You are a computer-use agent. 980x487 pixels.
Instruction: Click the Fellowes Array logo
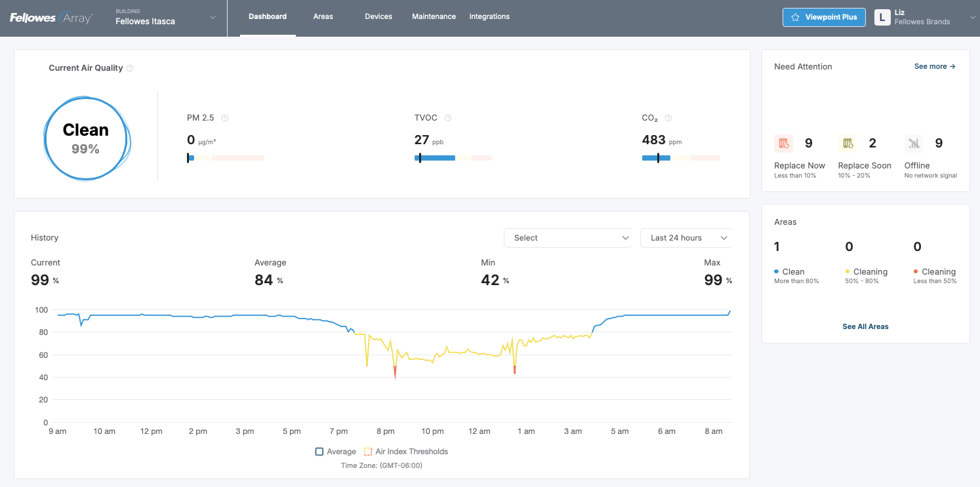[x=51, y=18]
